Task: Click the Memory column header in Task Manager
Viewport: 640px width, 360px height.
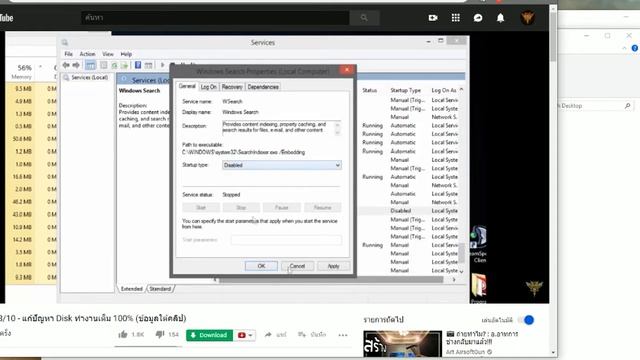Action: click(x=22, y=77)
